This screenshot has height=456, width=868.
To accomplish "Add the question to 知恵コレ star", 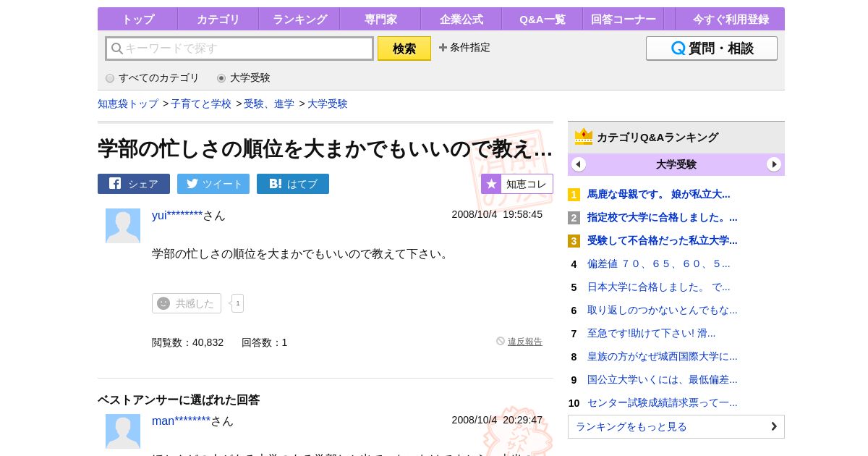I will click(517, 184).
